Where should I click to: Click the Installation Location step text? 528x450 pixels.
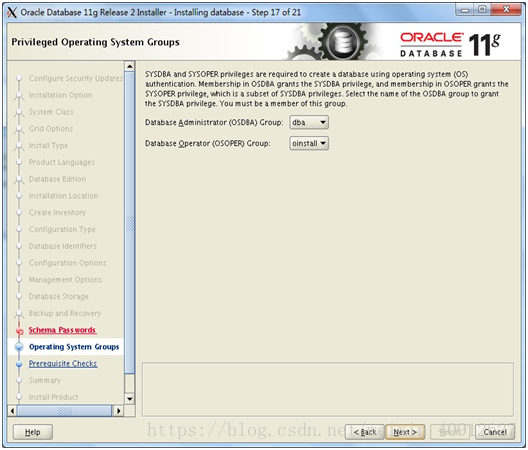(64, 196)
